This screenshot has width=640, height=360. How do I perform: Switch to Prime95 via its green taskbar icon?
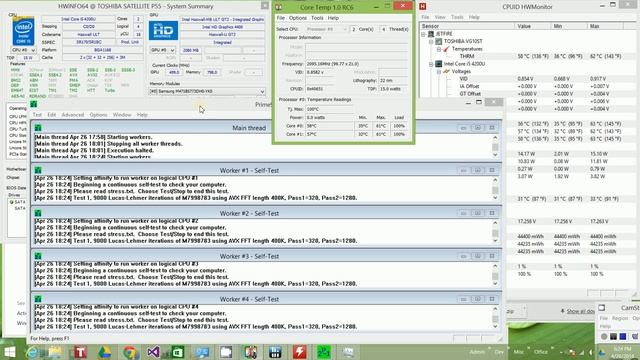pos(324,352)
